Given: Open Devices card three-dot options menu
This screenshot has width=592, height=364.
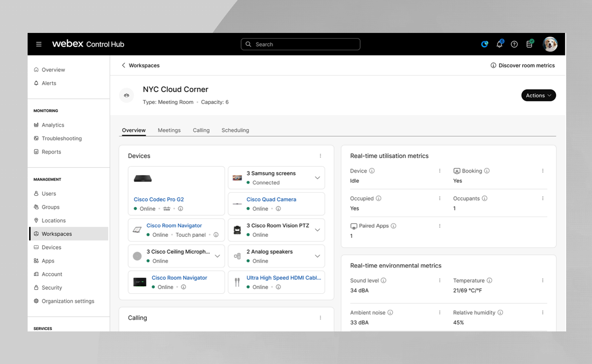Looking at the screenshot, I should (x=320, y=156).
